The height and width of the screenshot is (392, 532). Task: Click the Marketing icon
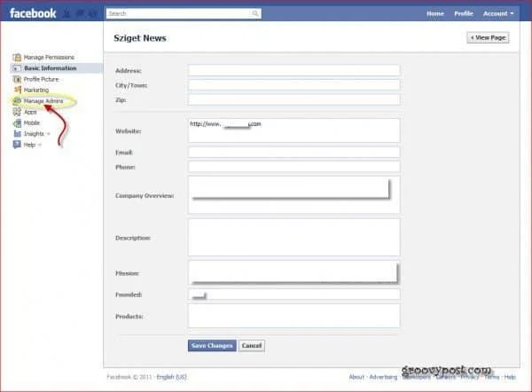pyautogui.click(x=17, y=90)
